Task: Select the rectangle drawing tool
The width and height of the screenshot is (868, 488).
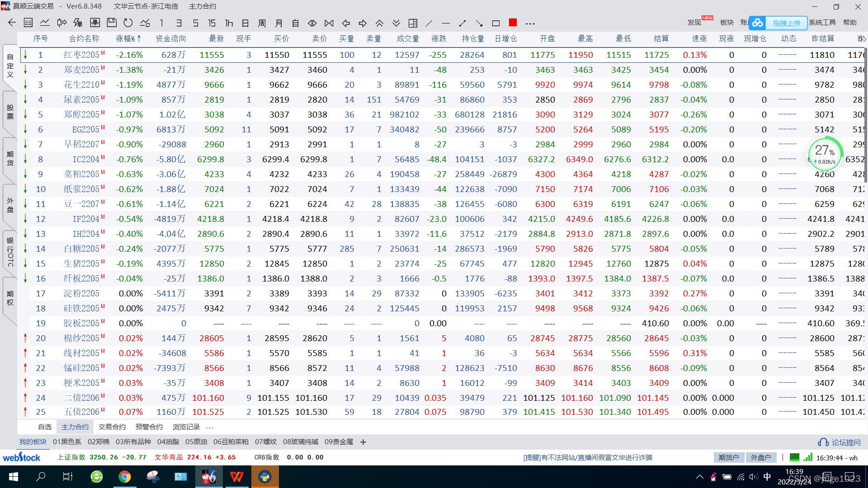Action: [496, 23]
